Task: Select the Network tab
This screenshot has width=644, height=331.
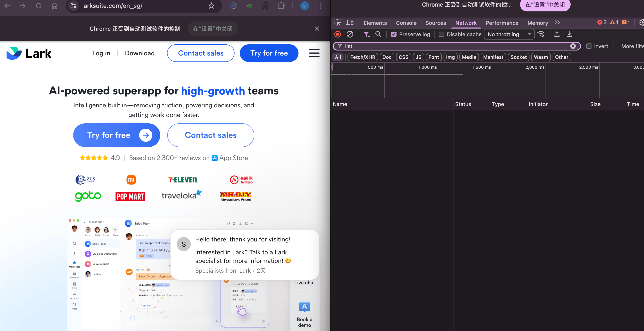Action: click(x=466, y=23)
